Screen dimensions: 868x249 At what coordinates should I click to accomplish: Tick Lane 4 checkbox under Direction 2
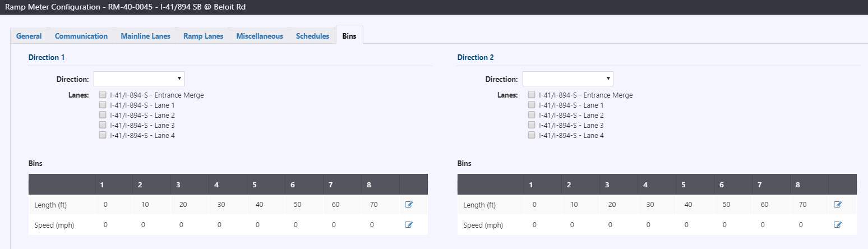point(532,135)
